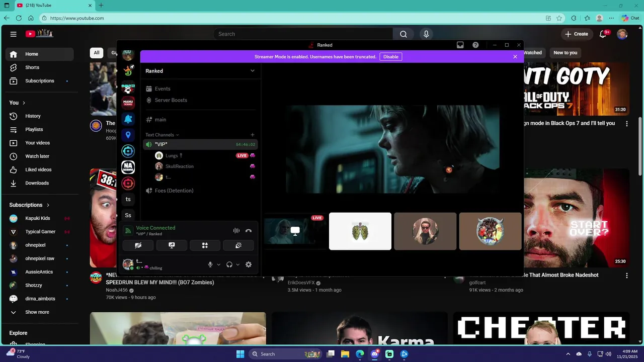Open Discord user settings gear

249,264
